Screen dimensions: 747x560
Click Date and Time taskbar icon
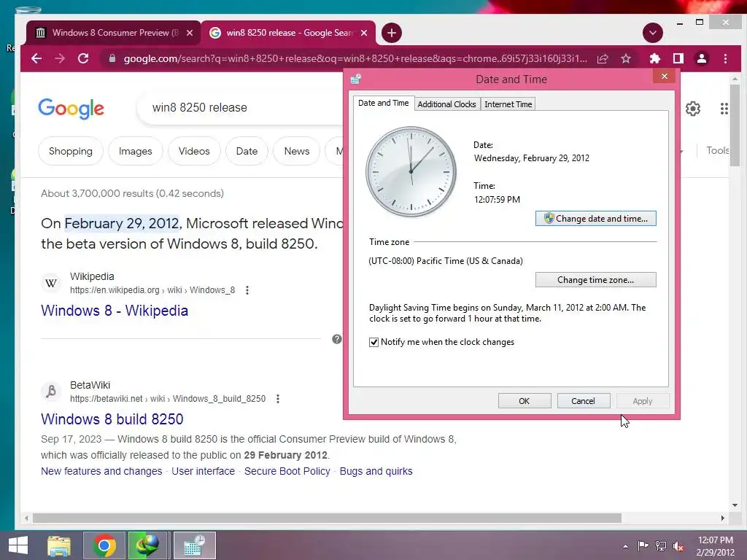pyautogui.click(x=194, y=545)
